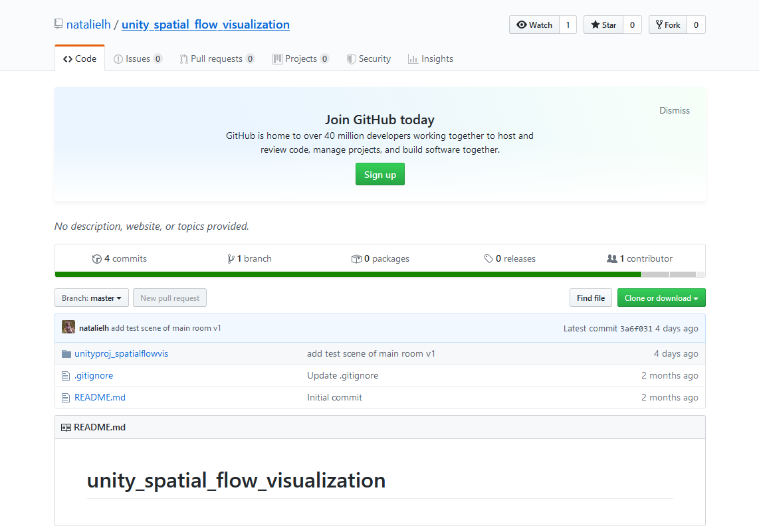The height and width of the screenshot is (532, 759).
Task: Open commit hash 3a6f031
Action: [x=636, y=329]
